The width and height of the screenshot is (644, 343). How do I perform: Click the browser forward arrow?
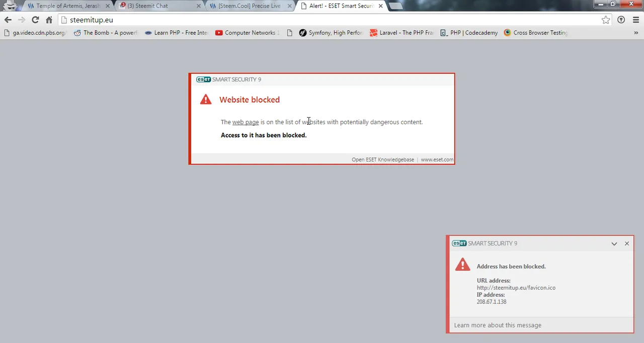(x=22, y=20)
